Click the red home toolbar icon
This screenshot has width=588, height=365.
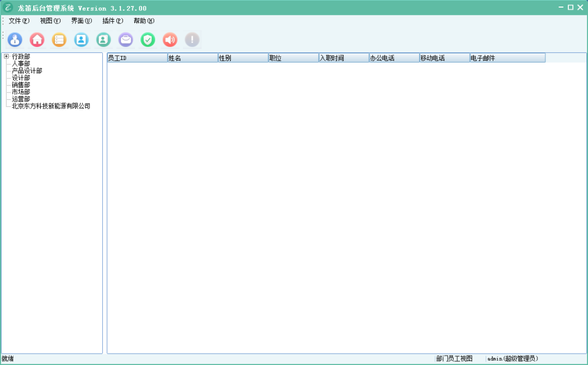point(37,40)
